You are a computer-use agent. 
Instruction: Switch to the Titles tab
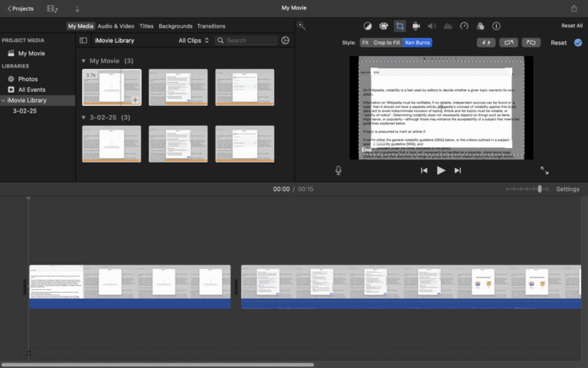pos(146,26)
